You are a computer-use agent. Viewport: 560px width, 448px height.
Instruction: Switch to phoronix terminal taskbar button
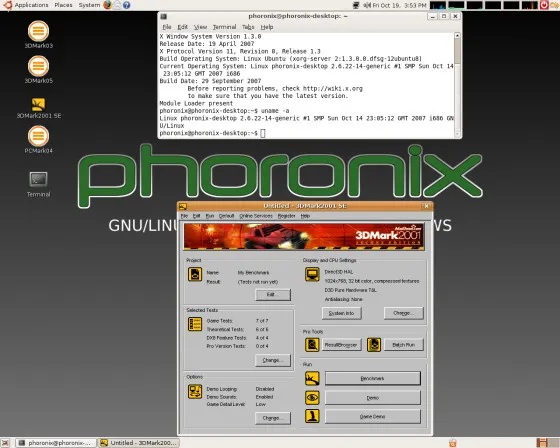tap(56, 443)
